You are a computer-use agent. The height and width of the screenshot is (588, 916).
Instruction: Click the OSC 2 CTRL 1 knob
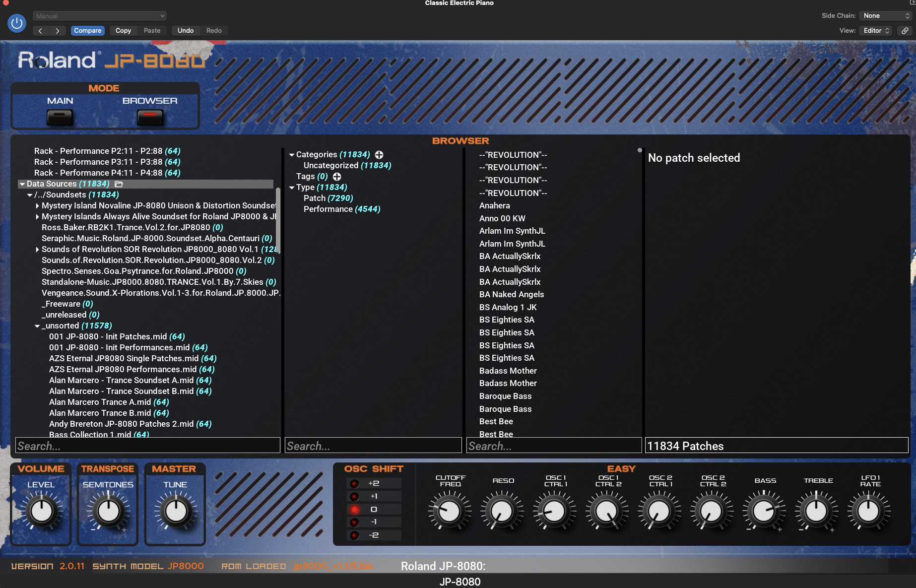[659, 511]
